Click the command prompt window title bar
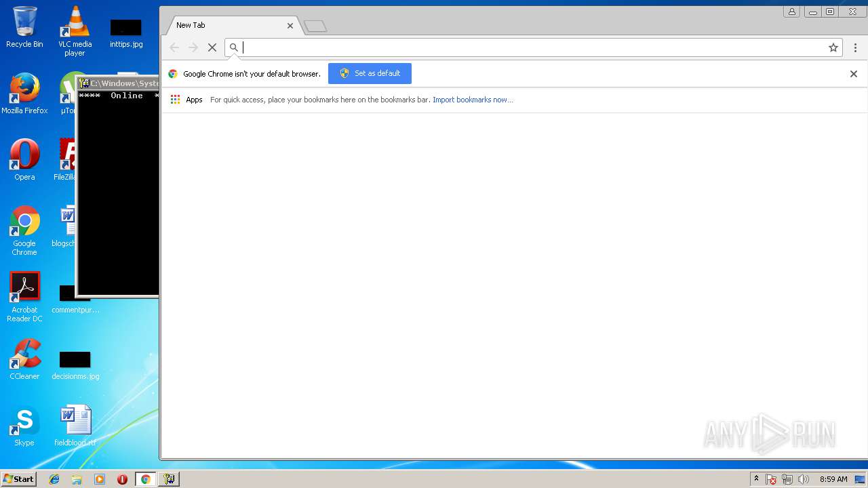Image resolution: width=868 pixels, height=488 pixels. (x=118, y=83)
